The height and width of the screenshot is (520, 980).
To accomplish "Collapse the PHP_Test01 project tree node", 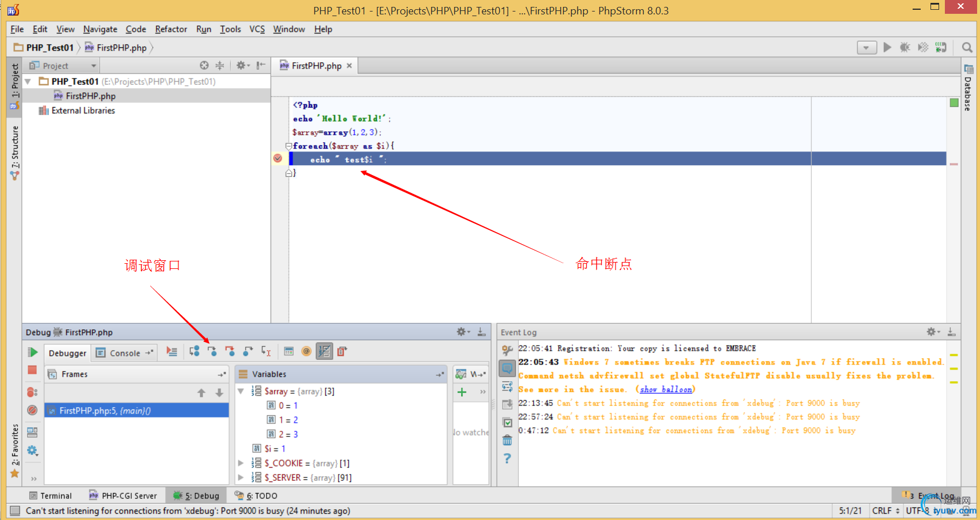I will (28, 82).
